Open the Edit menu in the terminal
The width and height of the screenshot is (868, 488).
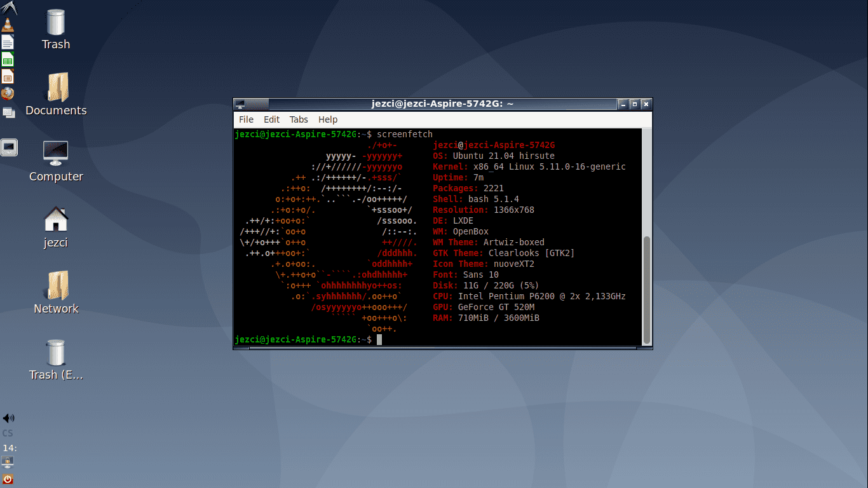[271, 119]
